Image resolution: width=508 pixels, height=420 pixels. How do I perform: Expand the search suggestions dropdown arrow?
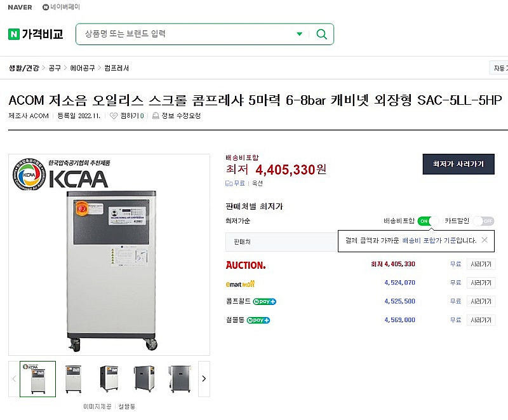[300, 34]
